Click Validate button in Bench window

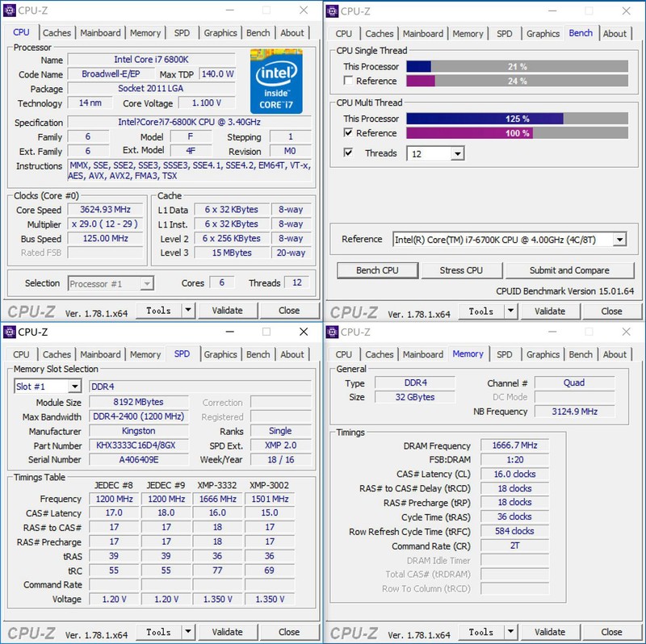(550, 312)
